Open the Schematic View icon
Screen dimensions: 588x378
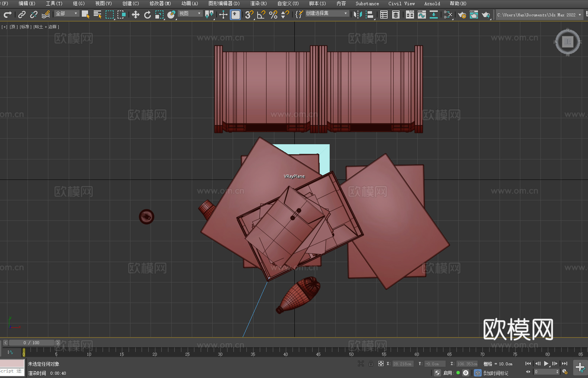click(x=448, y=14)
